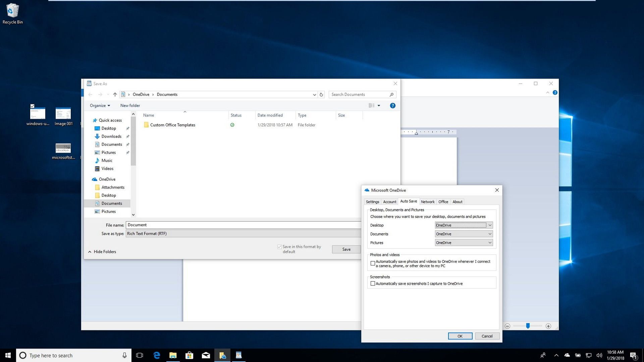
Task: Open the Pictures save location dropdown
Action: pyautogui.click(x=490, y=242)
